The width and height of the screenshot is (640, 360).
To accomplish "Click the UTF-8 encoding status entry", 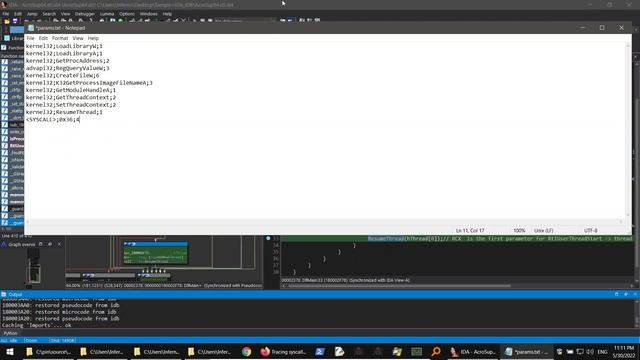I will [x=591, y=231].
